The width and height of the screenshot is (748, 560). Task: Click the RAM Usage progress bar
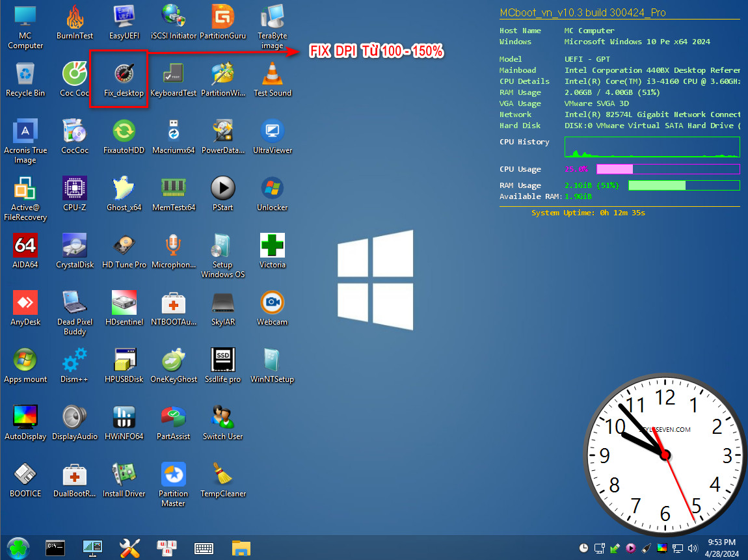tap(683, 185)
